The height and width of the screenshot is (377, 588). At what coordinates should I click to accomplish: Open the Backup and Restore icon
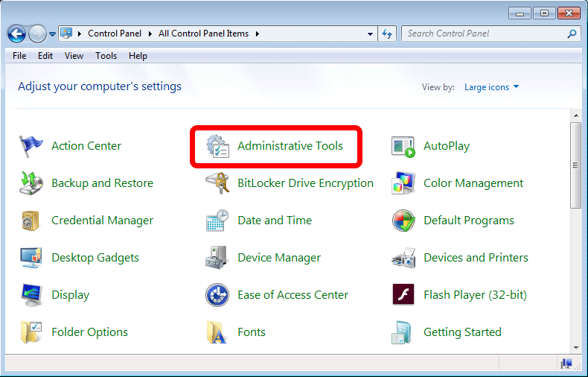(31, 183)
